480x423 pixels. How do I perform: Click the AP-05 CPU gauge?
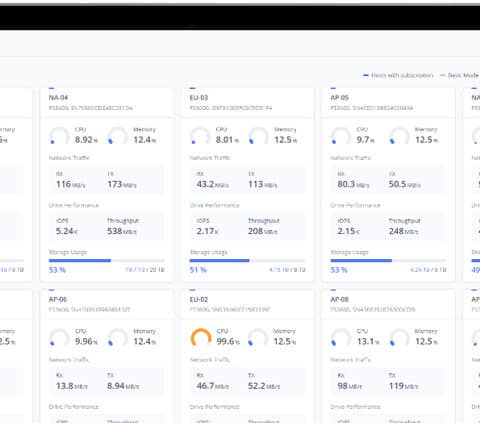click(x=341, y=135)
